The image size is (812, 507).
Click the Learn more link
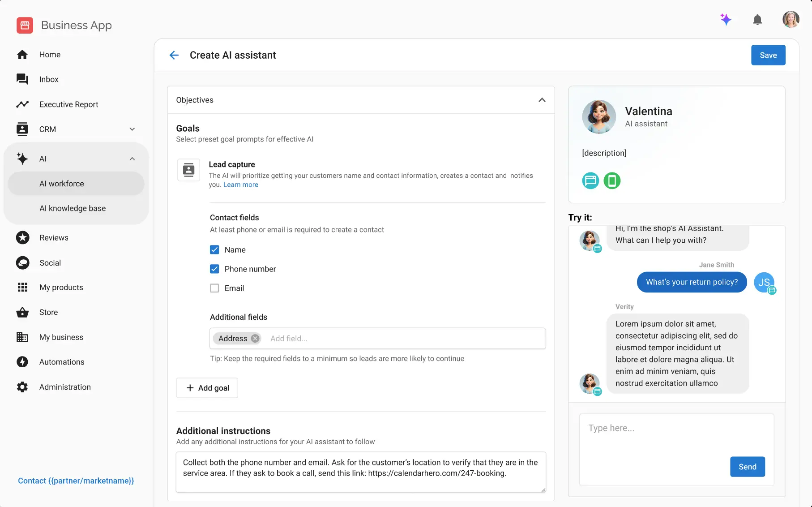(x=241, y=185)
